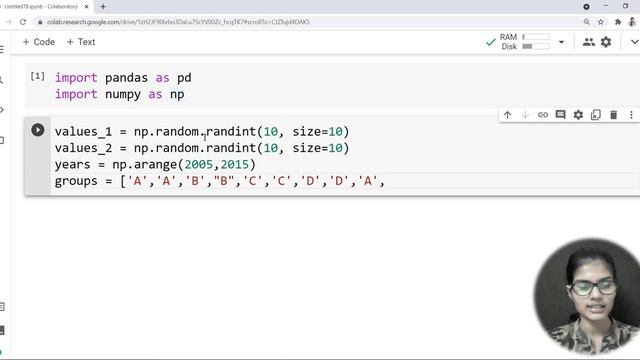The height and width of the screenshot is (360, 640).
Task: Run the values_1 code cell
Action: click(38, 130)
